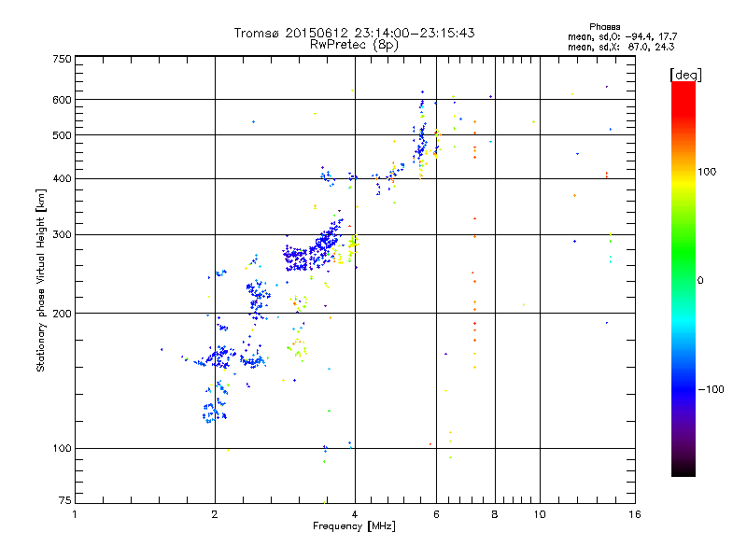The width and height of the screenshot is (747, 560).
Task: Click the y-axis tick label '100'
Action: coord(62,448)
